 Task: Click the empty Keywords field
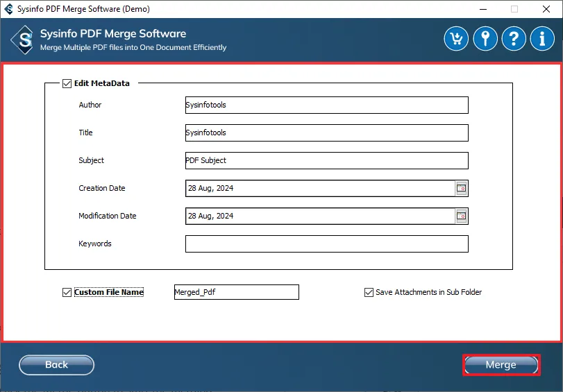(326, 244)
